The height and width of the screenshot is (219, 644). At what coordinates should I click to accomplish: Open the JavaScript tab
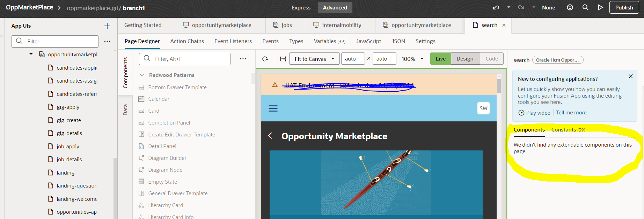pyautogui.click(x=368, y=41)
